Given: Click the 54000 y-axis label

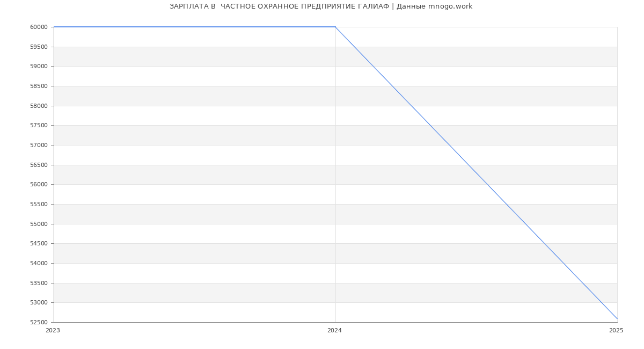Looking at the screenshot, I should pos(39,264).
